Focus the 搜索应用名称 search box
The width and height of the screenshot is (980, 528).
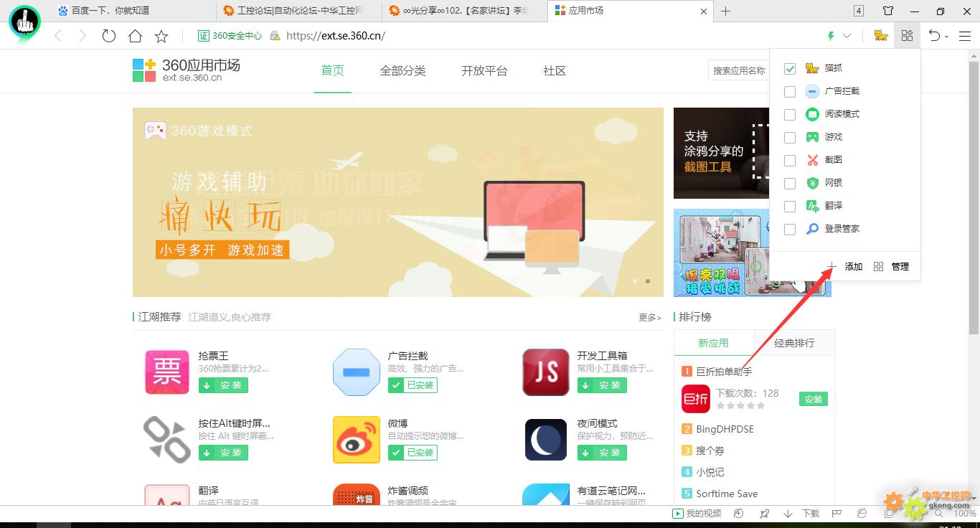[738, 70]
